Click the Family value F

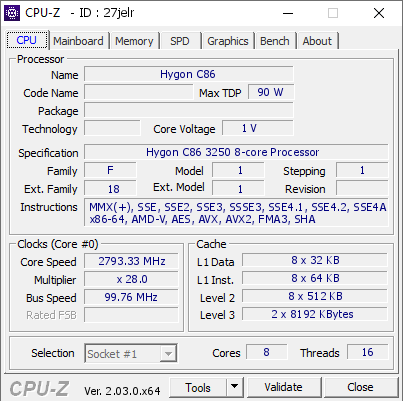click(x=110, y=170)
